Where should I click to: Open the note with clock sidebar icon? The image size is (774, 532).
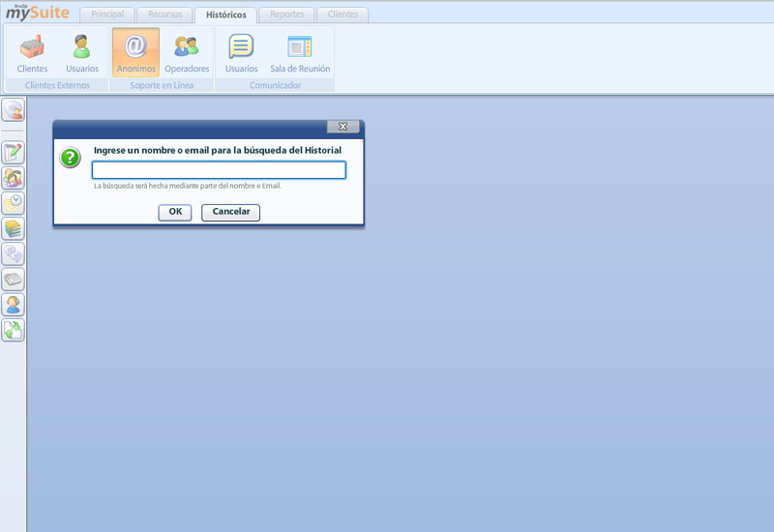pos(14,203)
